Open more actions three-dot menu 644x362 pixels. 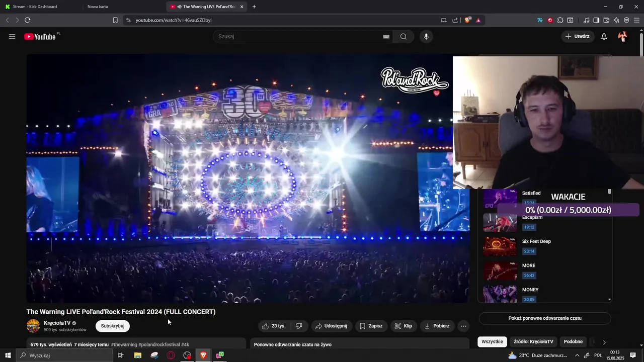[x=463, y=326]
